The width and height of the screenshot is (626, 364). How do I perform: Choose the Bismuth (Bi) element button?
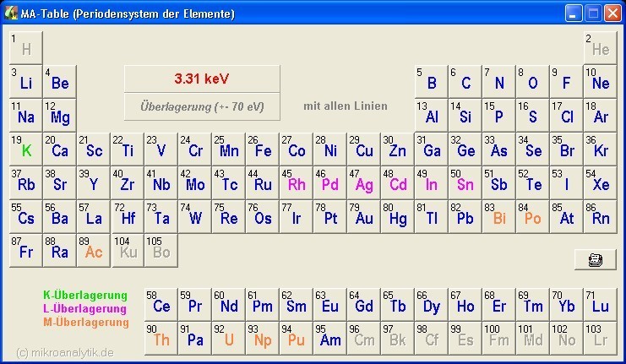[499, 217]
